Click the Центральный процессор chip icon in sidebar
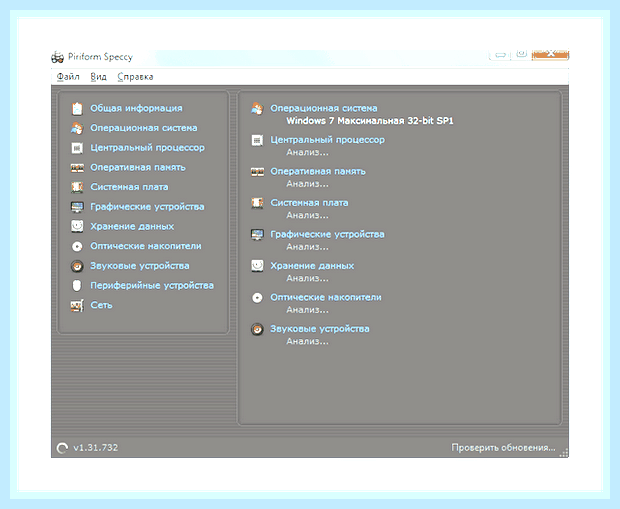Screen dimensions: 620x509 (x=77, y=148)
